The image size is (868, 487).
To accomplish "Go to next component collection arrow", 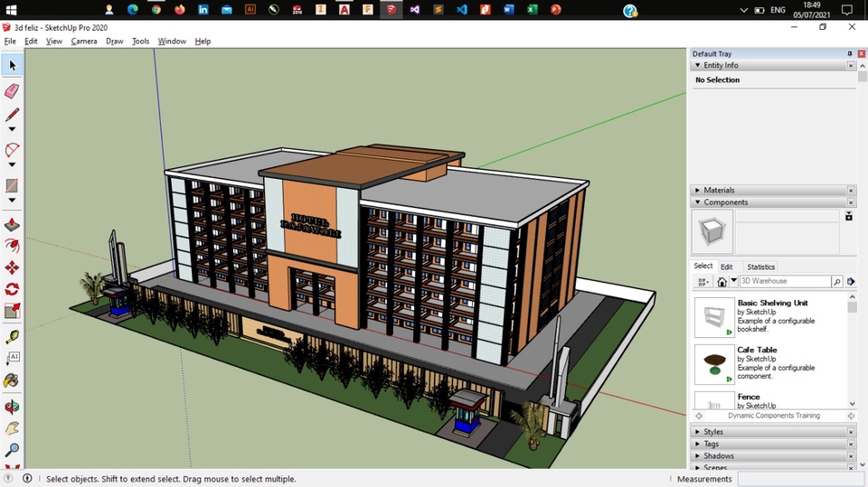I will (851, 416).
